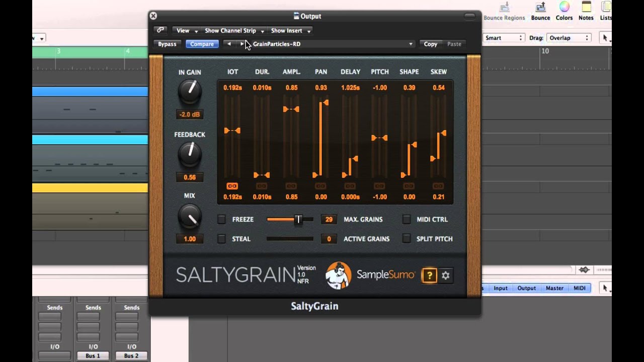Click the MAX. GRAINS slider handle
The width and height of the screenshot is (644, 362).
[298, 219]
